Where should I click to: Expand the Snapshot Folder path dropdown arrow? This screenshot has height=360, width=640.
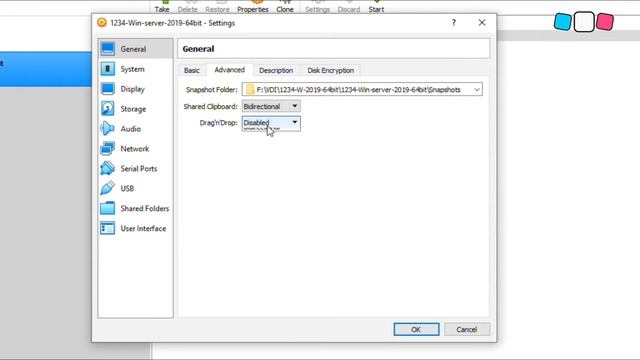pyautogui.click(x=476, y=89)
